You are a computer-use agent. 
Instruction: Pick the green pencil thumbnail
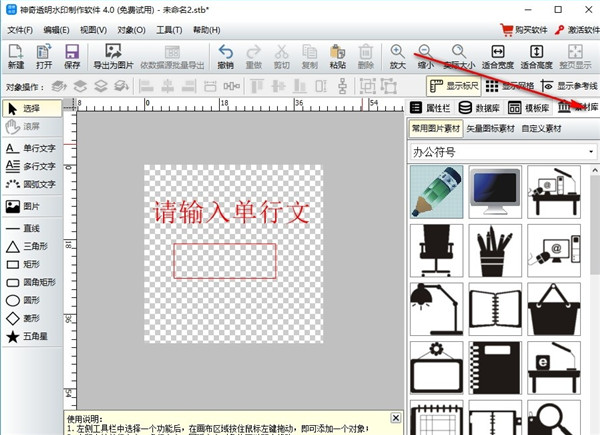point(437,192)
